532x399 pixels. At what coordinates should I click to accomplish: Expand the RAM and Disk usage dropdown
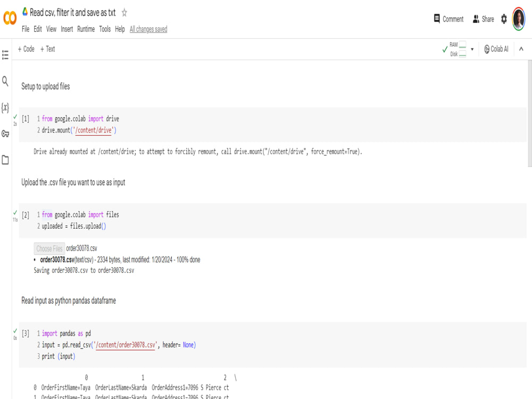click(471, 48)
